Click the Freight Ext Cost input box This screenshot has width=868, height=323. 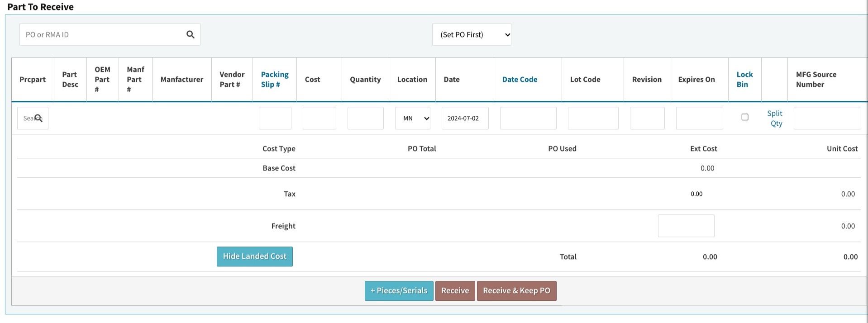686,226
